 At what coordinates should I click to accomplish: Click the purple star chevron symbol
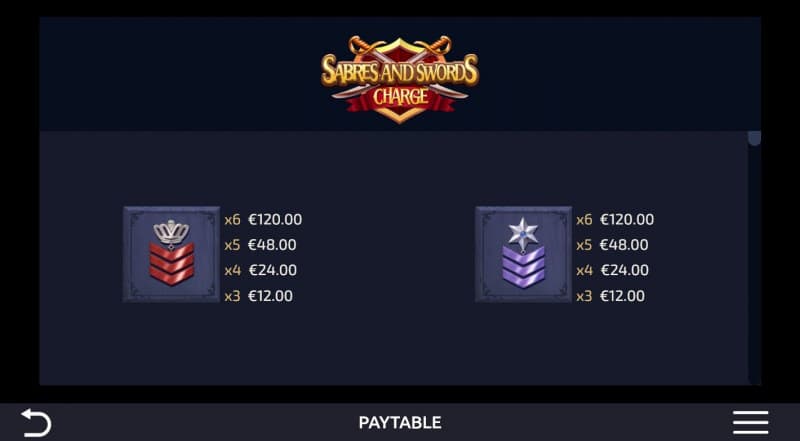[523, 254]
